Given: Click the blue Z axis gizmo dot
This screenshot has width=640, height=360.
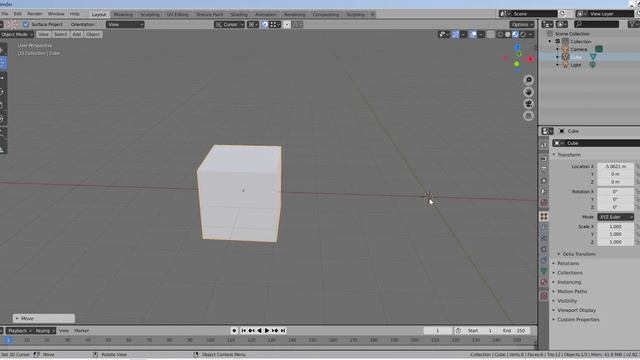Looking at the screenshot, I should (x=518, y=47).
